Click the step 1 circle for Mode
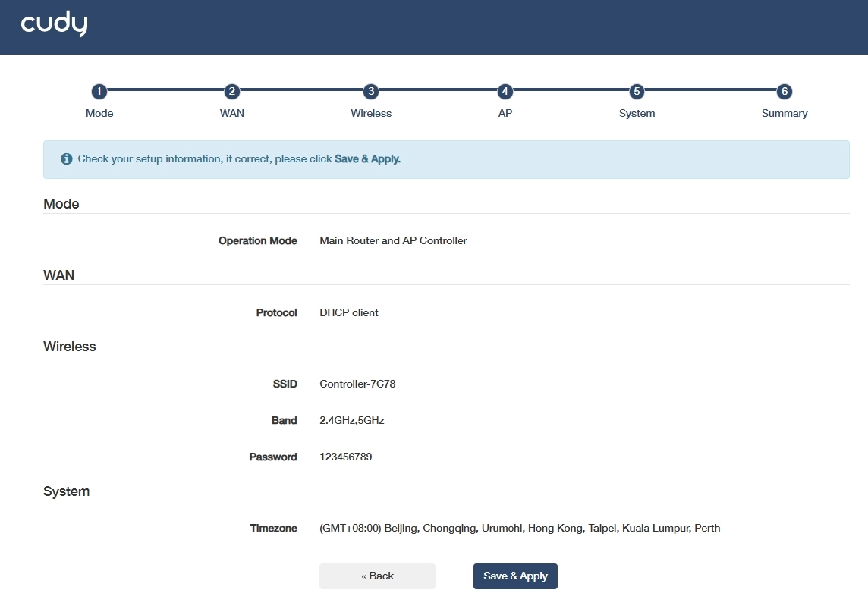This screenshot has width=868, height=612. pyautogui.click(x=99, y=91)
